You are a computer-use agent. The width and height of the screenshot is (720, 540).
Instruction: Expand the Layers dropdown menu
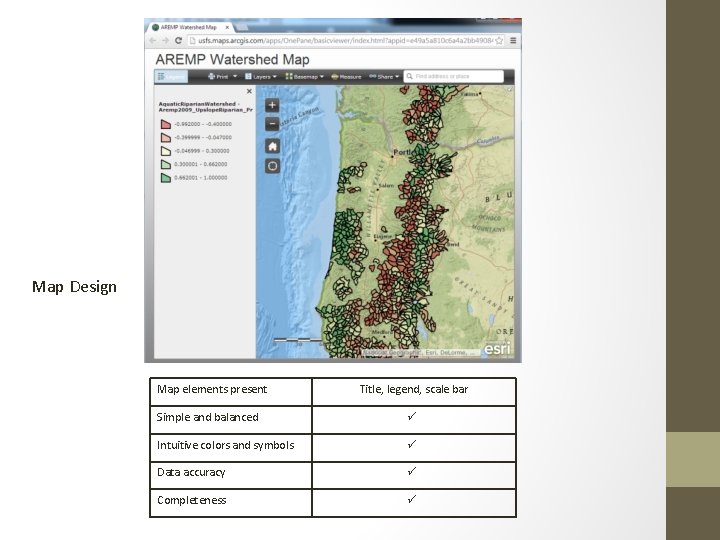[260, 77]
